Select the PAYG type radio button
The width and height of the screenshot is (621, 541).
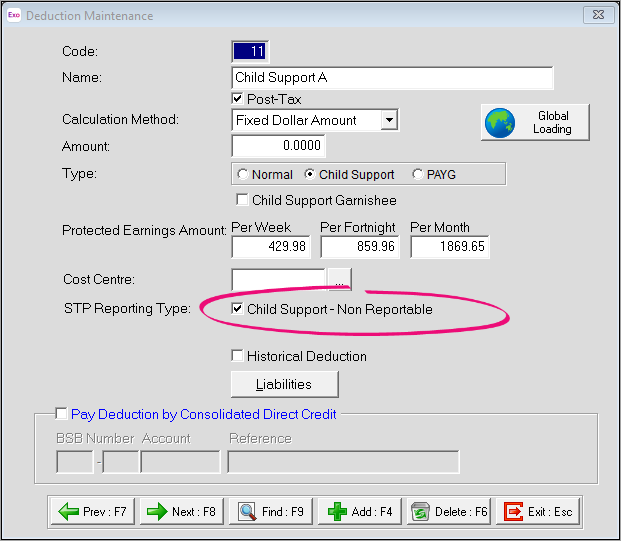pos(417,174)
